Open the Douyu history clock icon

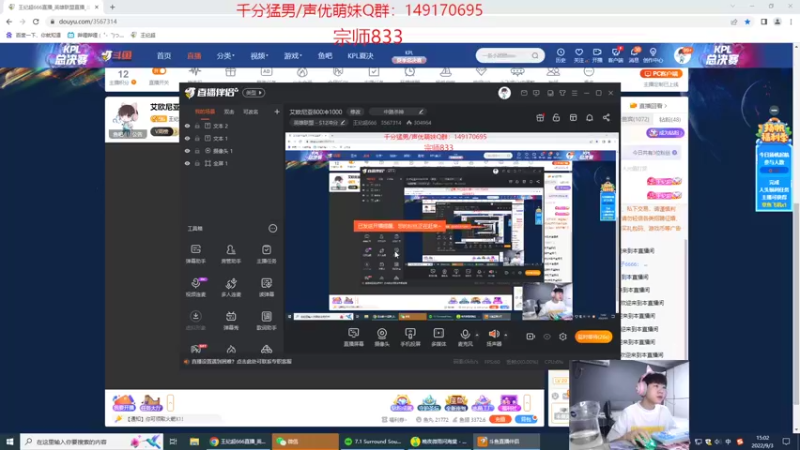coord(561,55)
